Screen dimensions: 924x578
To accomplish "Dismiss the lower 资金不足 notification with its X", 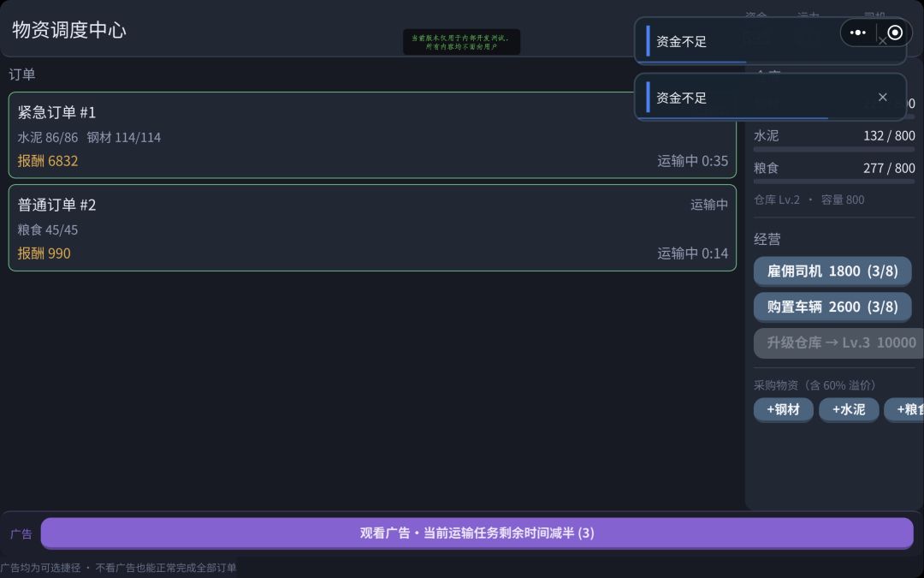I will (882, 98).
